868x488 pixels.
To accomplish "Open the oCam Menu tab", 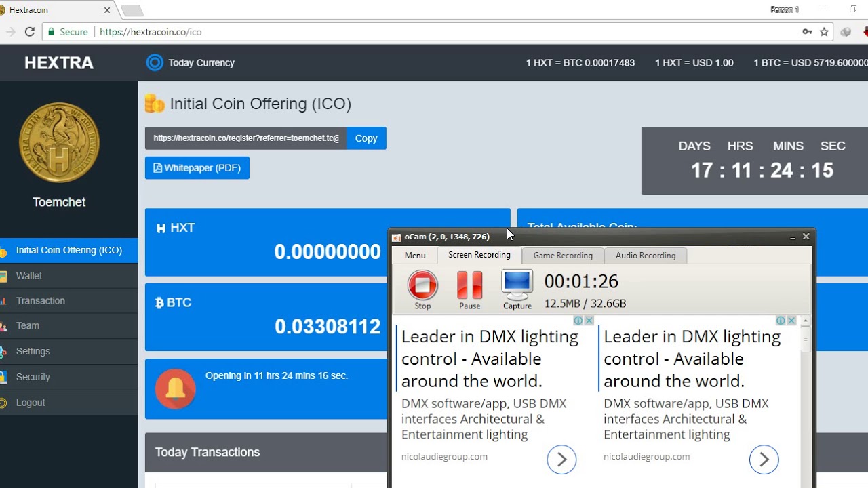I will click(x=415, y=256).
